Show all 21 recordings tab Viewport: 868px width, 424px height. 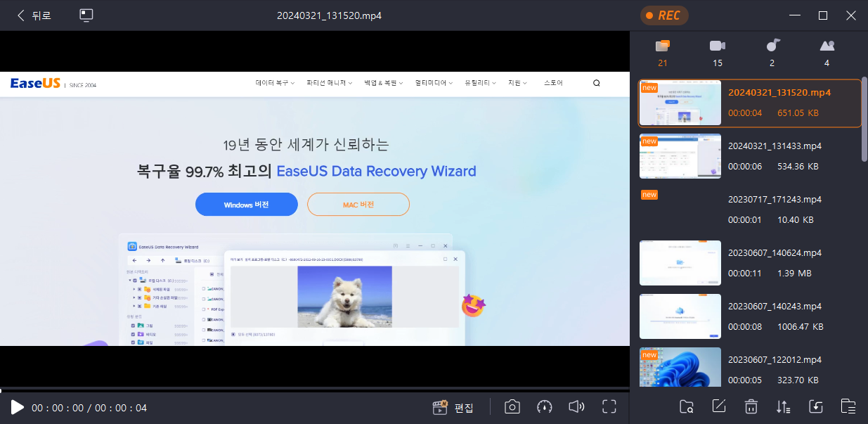pos(662,53)
